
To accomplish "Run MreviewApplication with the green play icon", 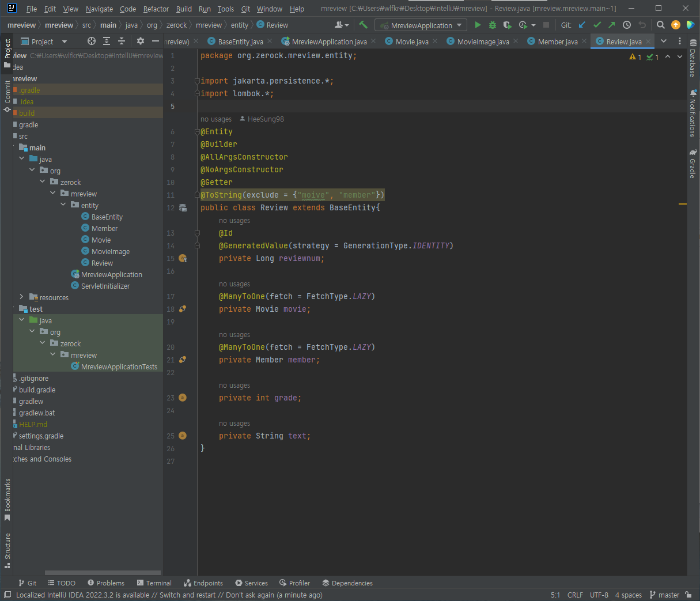I will click(478, 25).
